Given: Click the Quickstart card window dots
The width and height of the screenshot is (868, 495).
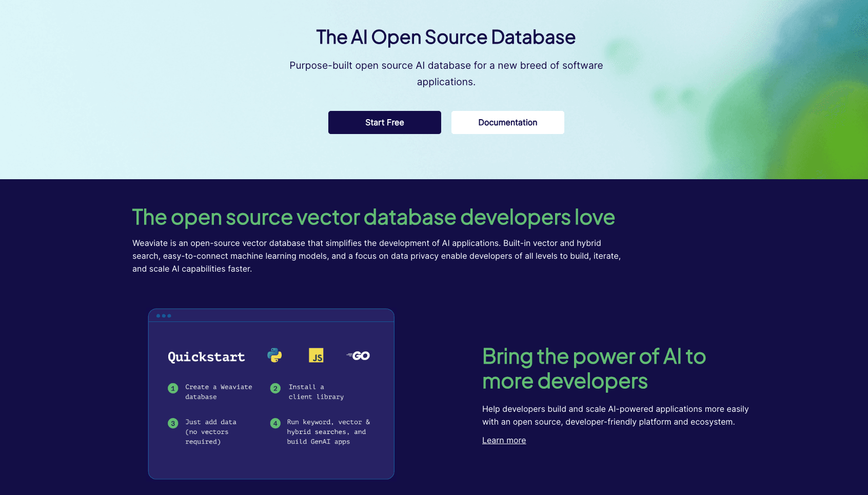Looking at the screenshot, I should pyautogui.click(x=164, y=316).
